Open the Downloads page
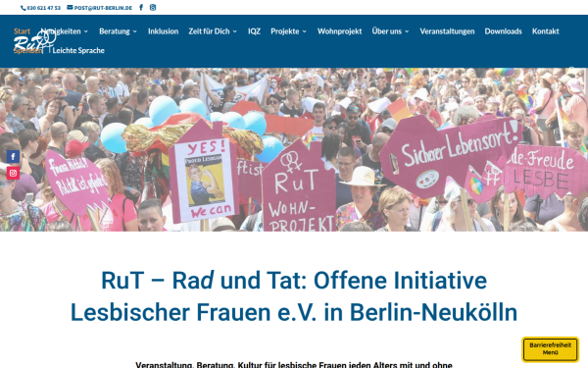 (x=504, y=31)
